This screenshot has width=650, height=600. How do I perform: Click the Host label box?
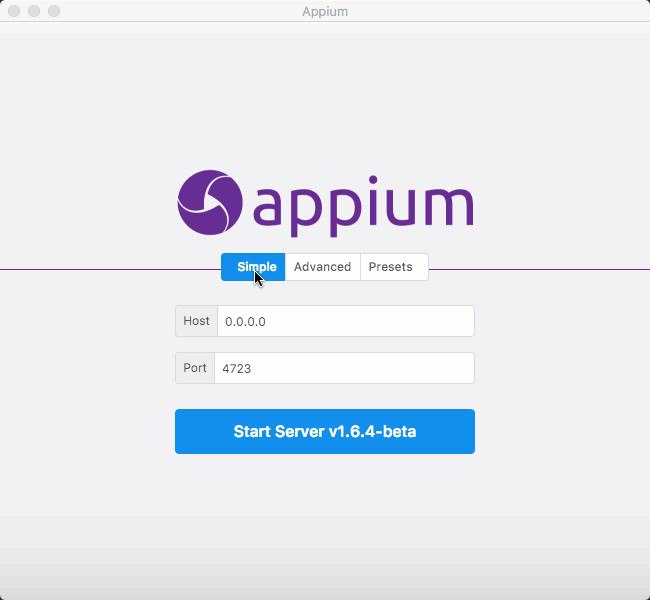click(196, 321)
